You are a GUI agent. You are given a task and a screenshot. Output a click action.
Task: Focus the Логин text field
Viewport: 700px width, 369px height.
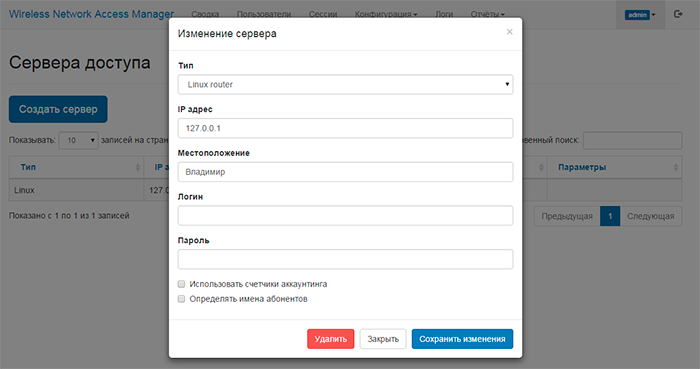(x=345, y=216)
